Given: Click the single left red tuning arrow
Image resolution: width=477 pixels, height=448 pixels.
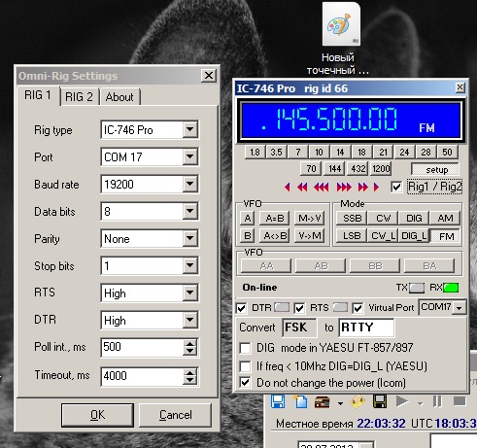Looking at the screenshot, I should click(x=288, y=188).
